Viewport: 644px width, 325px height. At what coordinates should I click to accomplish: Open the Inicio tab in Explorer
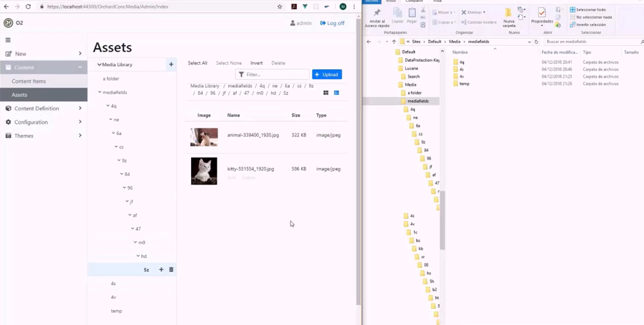[x=391, y=1]
